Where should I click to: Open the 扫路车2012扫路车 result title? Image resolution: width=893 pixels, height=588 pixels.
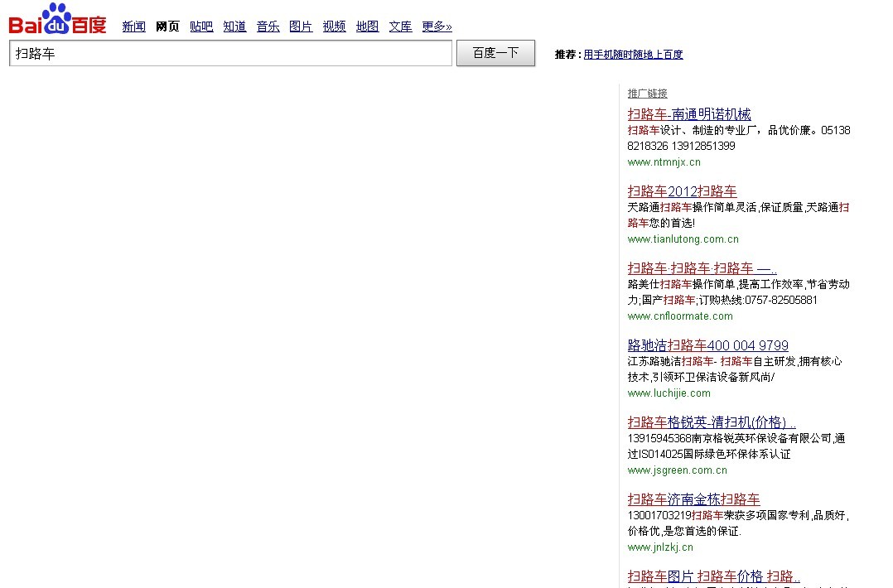(x=682, y=191)
